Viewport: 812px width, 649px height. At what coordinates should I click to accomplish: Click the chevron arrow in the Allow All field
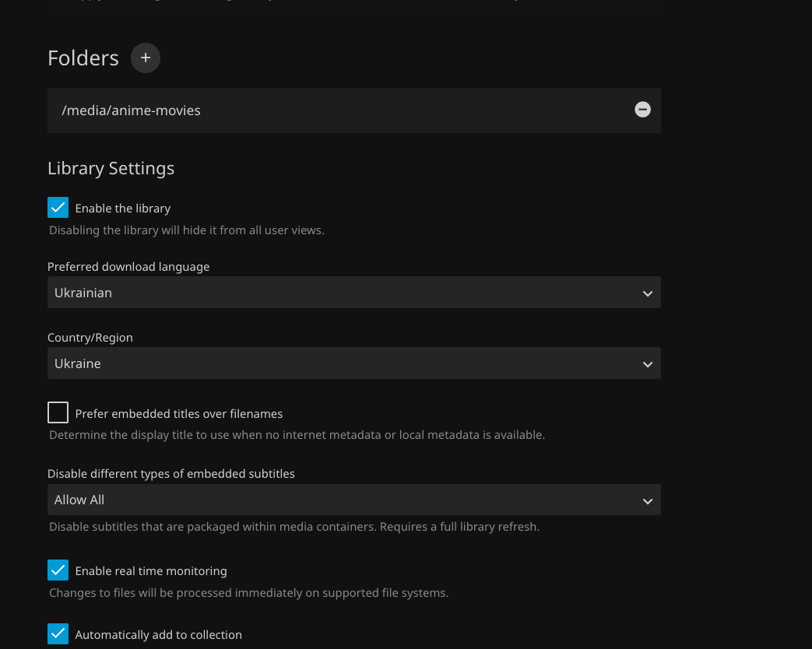point(647,501)
